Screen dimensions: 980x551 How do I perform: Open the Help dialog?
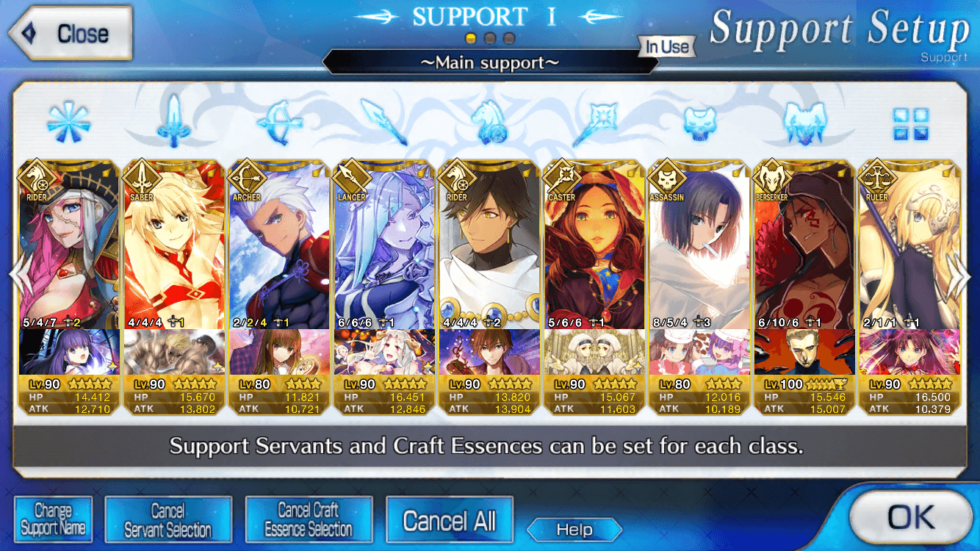pos(574,529)
